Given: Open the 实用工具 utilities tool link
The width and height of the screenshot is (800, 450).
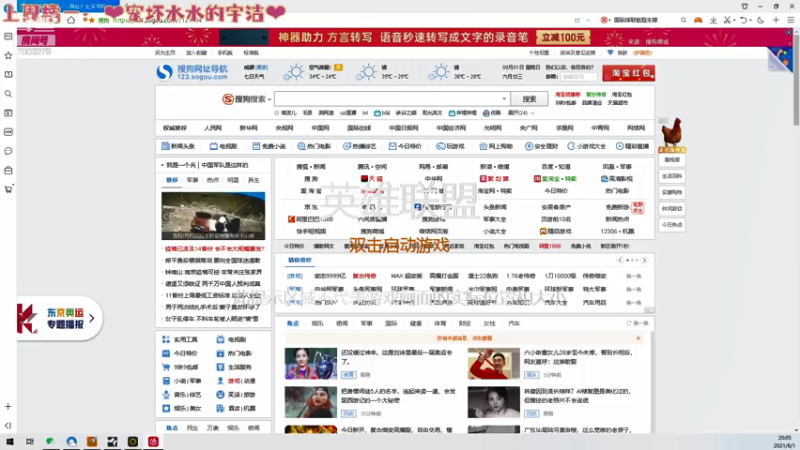Looking at the screenshot, I should [180, 339].
